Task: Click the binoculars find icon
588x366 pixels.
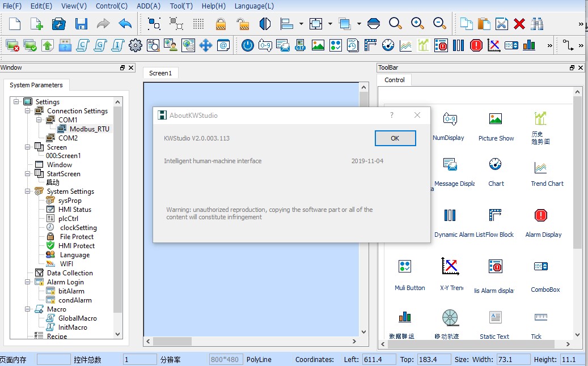Action: point(537,24)
